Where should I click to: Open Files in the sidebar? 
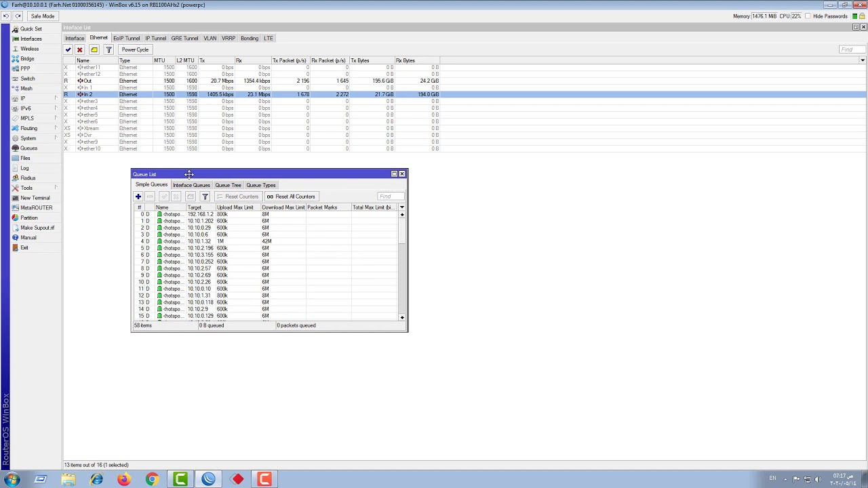tap(25, 158)
